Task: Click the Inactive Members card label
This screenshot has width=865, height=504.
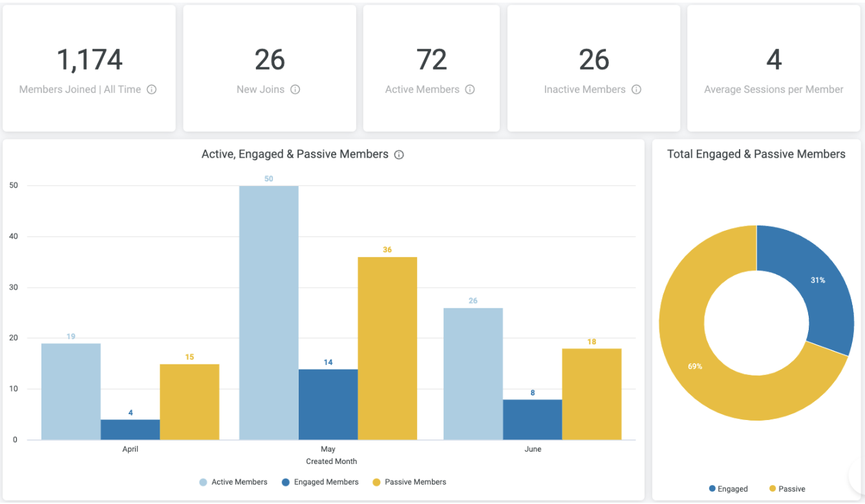Action: (584, 90)
